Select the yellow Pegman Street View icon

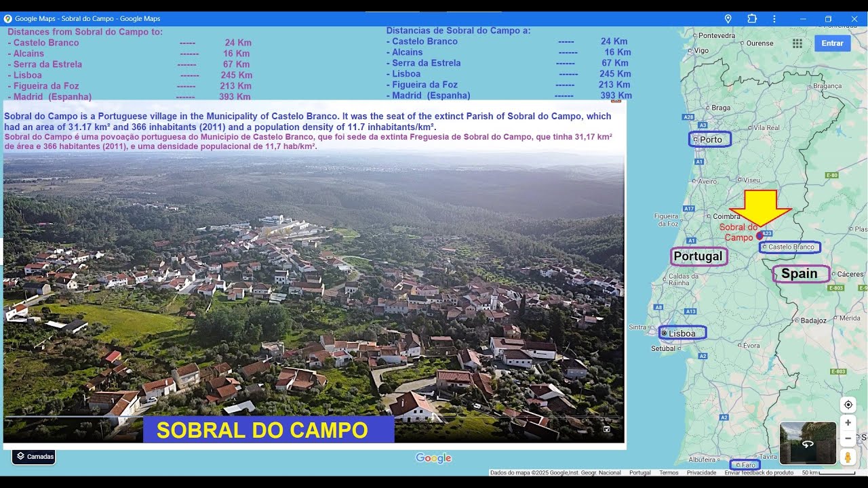click(x=848, y=457)
